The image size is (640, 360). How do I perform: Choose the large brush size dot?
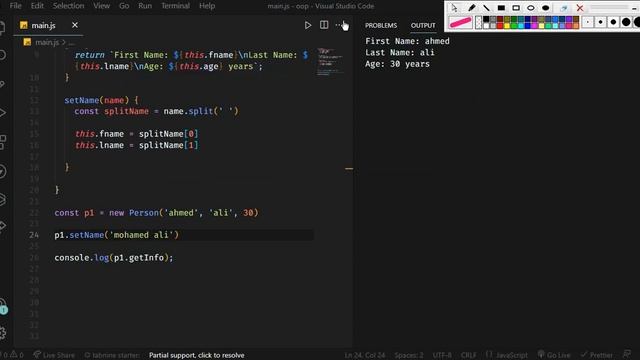click(x=626, y=22)
